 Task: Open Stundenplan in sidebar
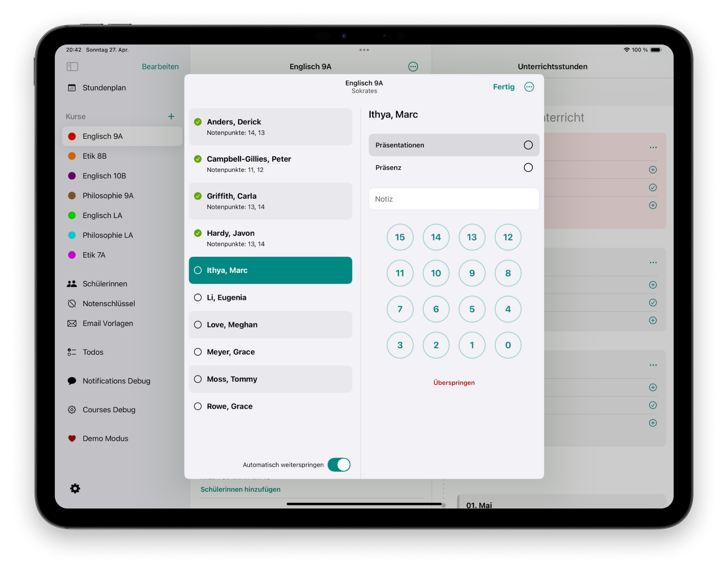pyautogui.click(x=104, y=88)
